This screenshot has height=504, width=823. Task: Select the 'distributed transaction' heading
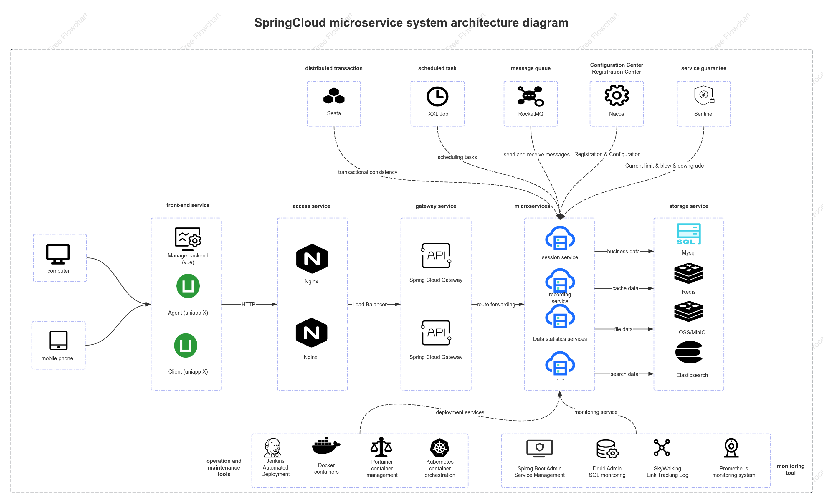click(334, 68)
